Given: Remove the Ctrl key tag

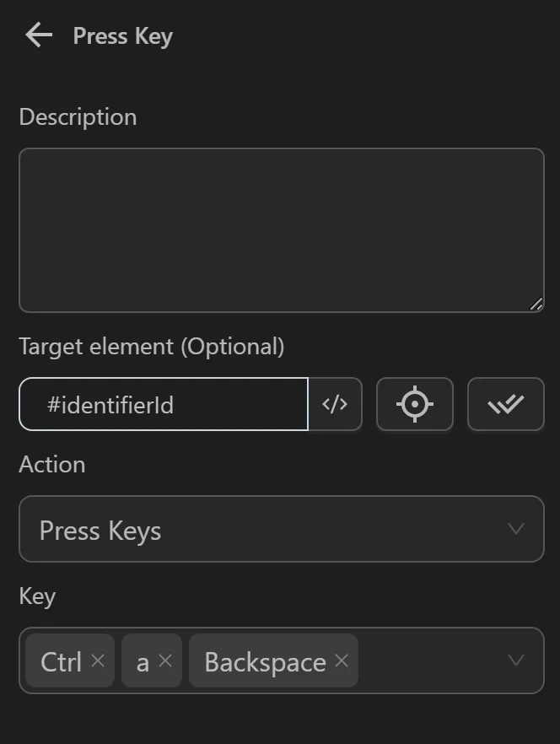Looking at the screenshot, I should coord(100,662).
